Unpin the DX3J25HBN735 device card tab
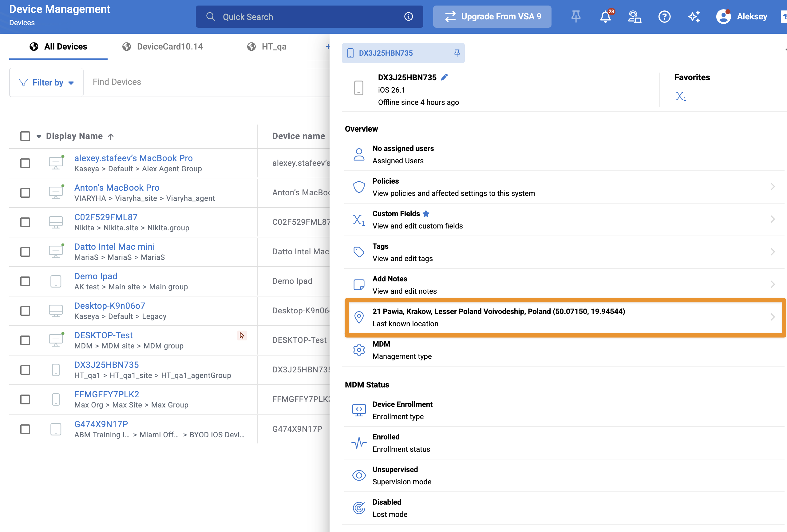This screenshot has width=787, height=532. (x=457, y=53)
